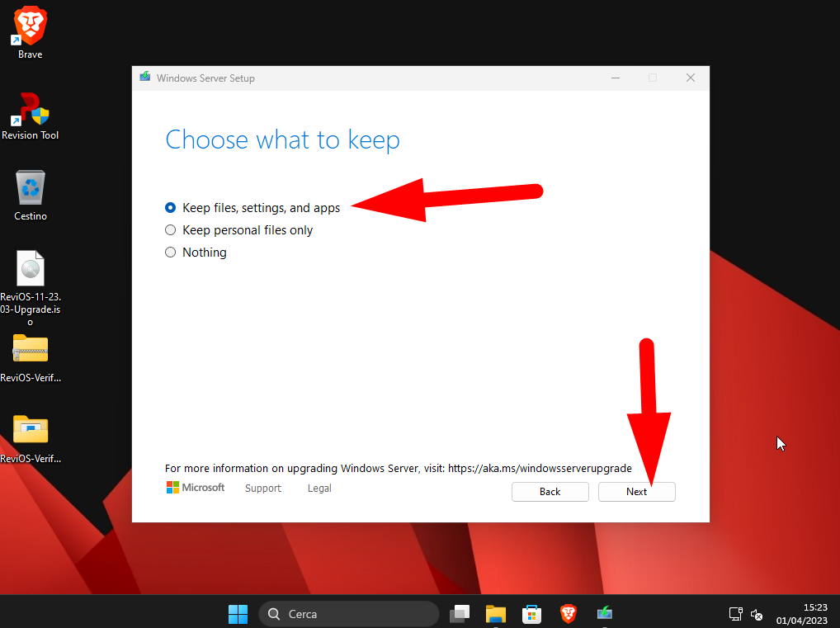Image resolution: width=840 pixels, height=628 pixels.
Task: Open Brave browser from the taskbar
Action: [x=568, y=614]
